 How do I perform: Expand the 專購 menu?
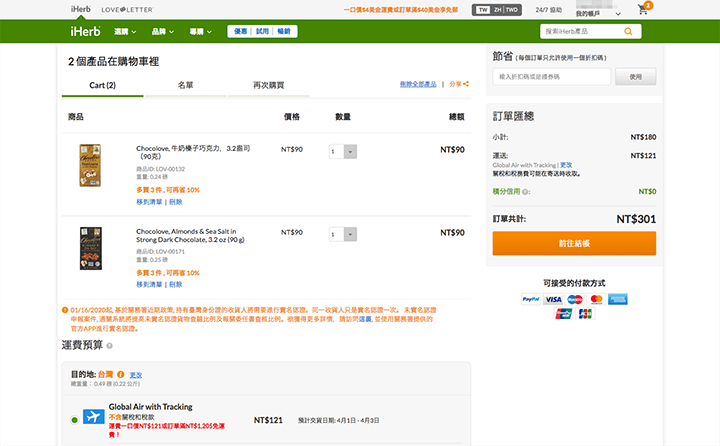pos(200,32)
